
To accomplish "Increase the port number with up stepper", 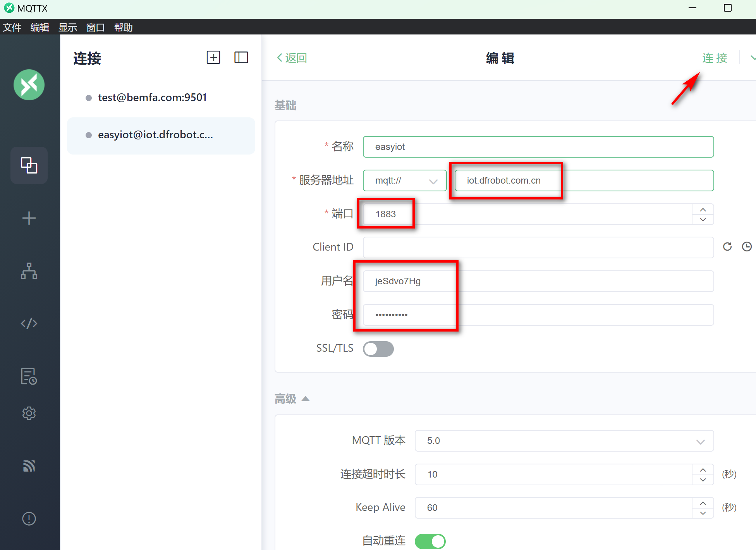I will pos(703,210).
